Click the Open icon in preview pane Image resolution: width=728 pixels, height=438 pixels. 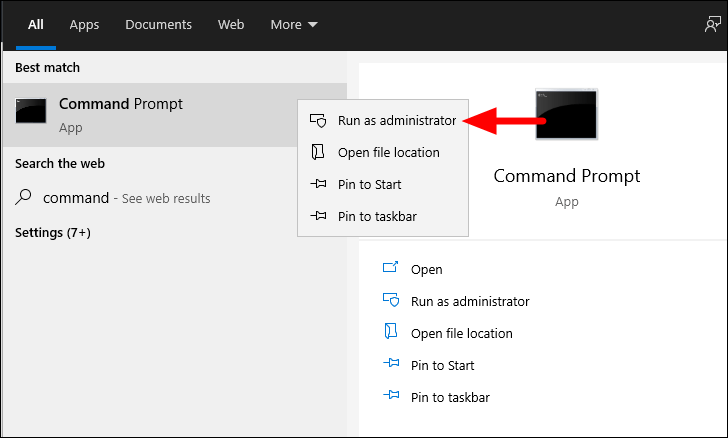click(x=390, y=267)
